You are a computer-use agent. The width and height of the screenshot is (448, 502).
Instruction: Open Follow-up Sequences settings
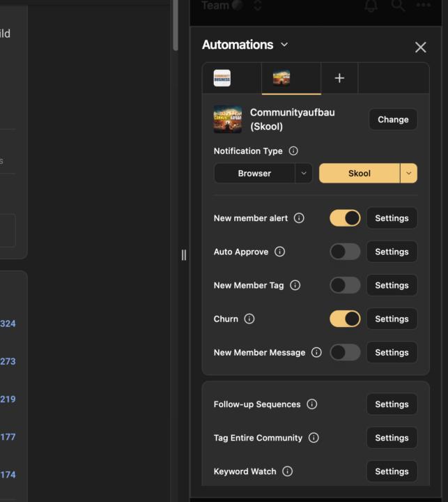[392, 404]
